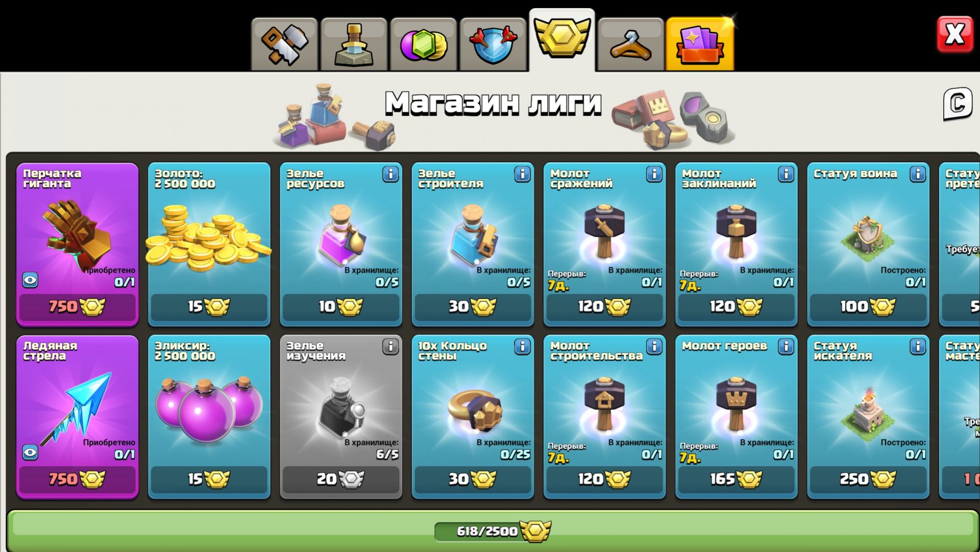Show info for Зелье ресурсов
This screenshot has height=552, width=980.
(x=390, y=174)
